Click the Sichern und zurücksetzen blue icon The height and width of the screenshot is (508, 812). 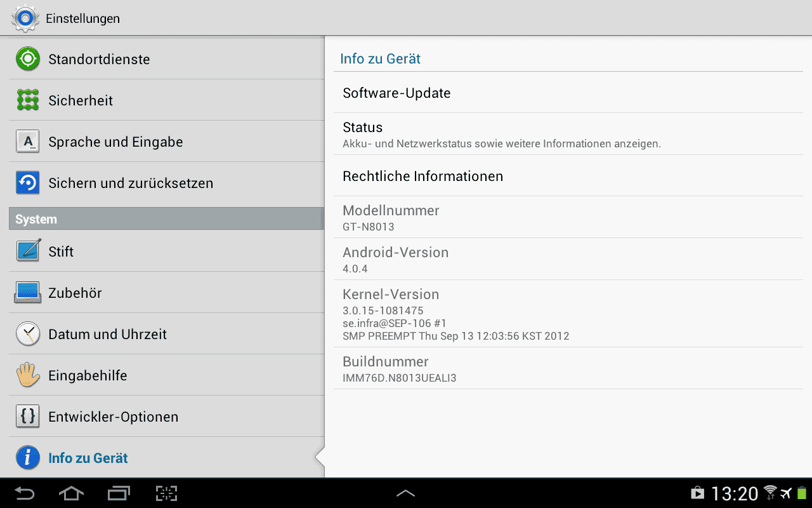coord(28,183)
